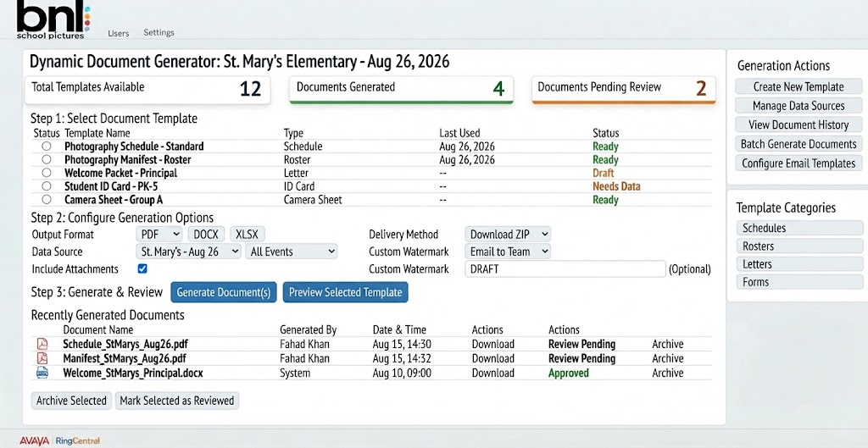
Task: Choose the Forms template category
Action: [799, 282]
